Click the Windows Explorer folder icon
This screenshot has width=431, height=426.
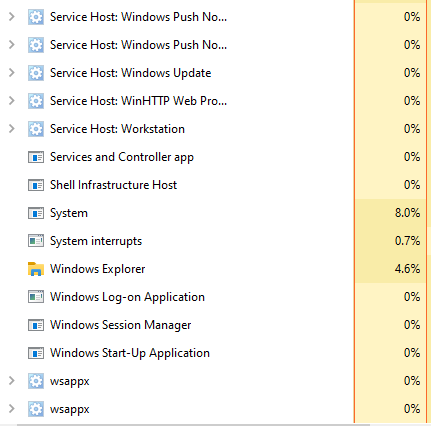[x=36, y=269]
